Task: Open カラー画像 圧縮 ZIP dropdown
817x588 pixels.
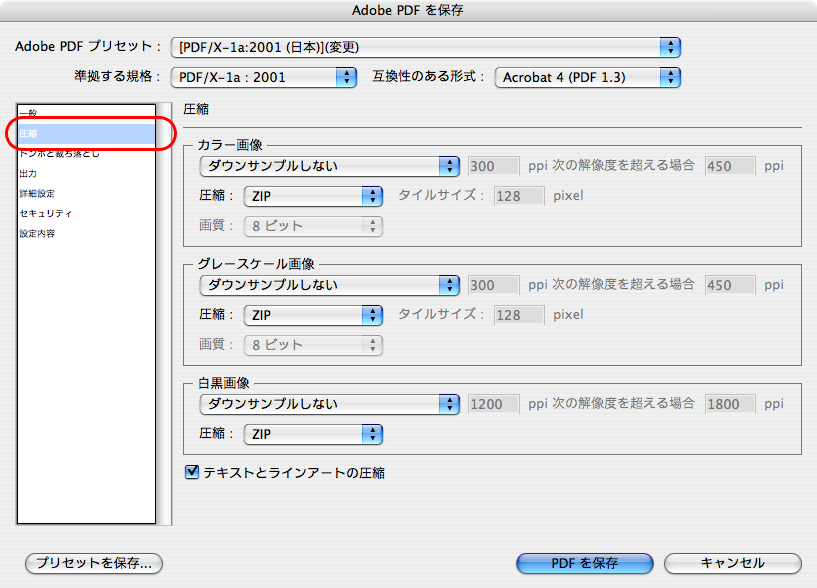Action: (313, 197)
